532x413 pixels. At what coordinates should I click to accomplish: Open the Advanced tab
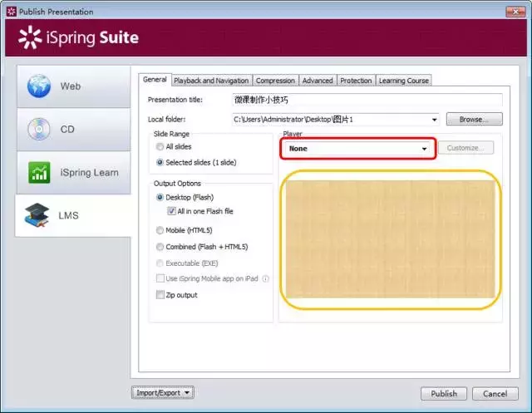pyautogui.click(x=318, y=81)
